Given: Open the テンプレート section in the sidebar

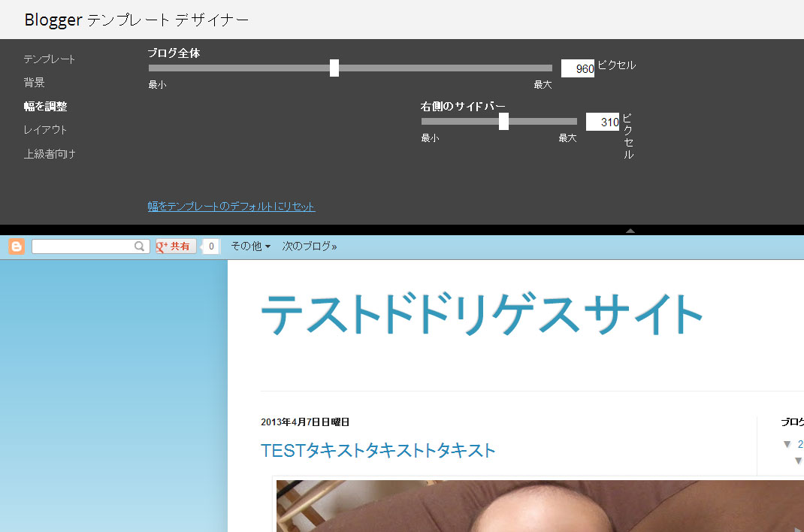Looking at the screenshot, I should [50, 59].
